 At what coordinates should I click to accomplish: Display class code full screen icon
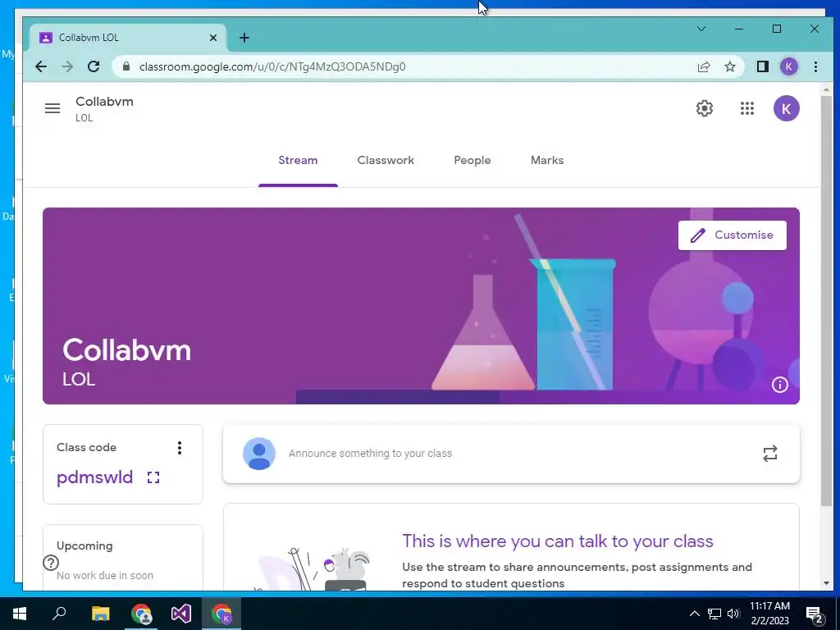(x=153, y=477)
